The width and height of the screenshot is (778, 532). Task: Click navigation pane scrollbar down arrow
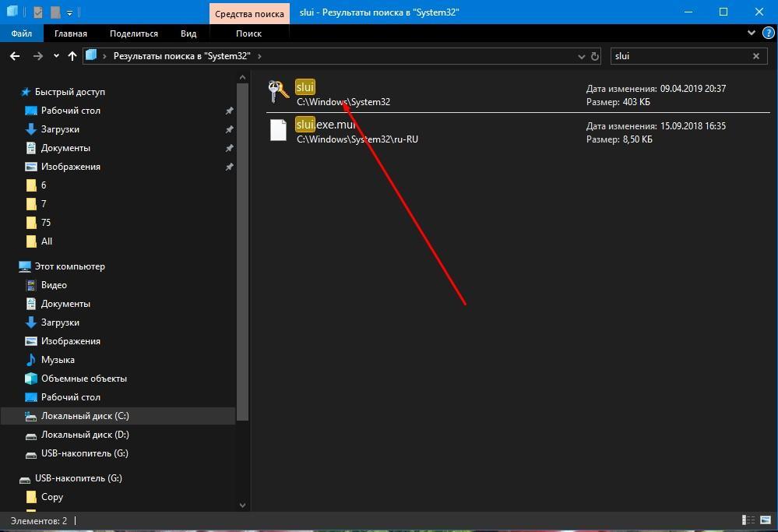point(242,506)
